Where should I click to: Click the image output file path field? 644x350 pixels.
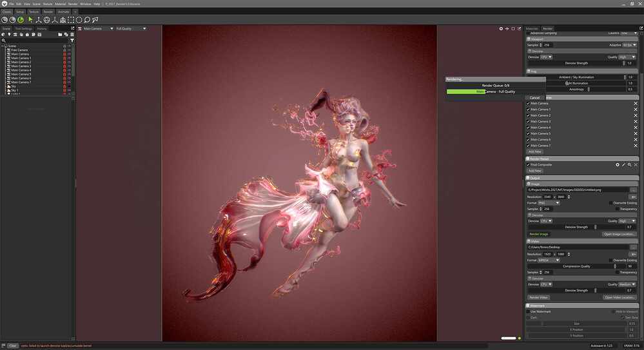click(578, 190)
